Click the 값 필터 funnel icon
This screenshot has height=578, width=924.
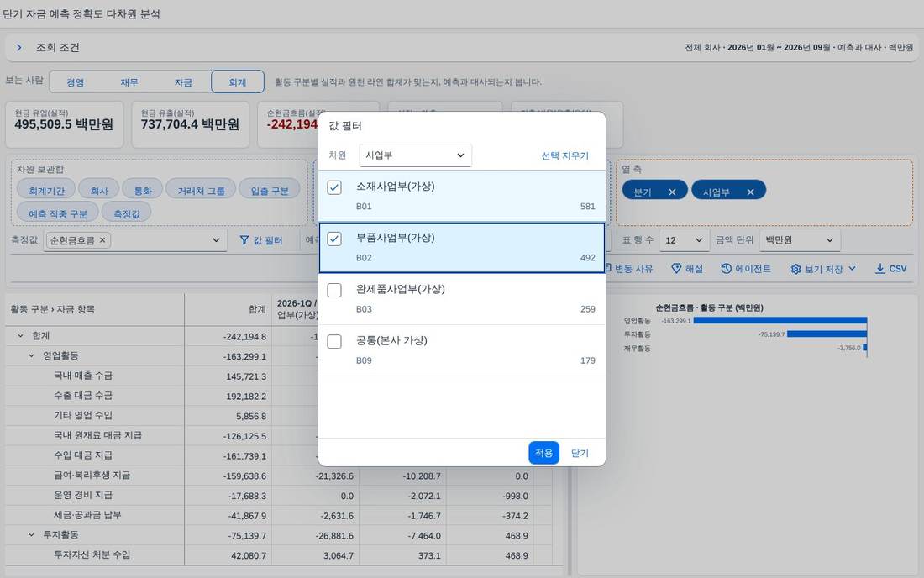(244, 240)
